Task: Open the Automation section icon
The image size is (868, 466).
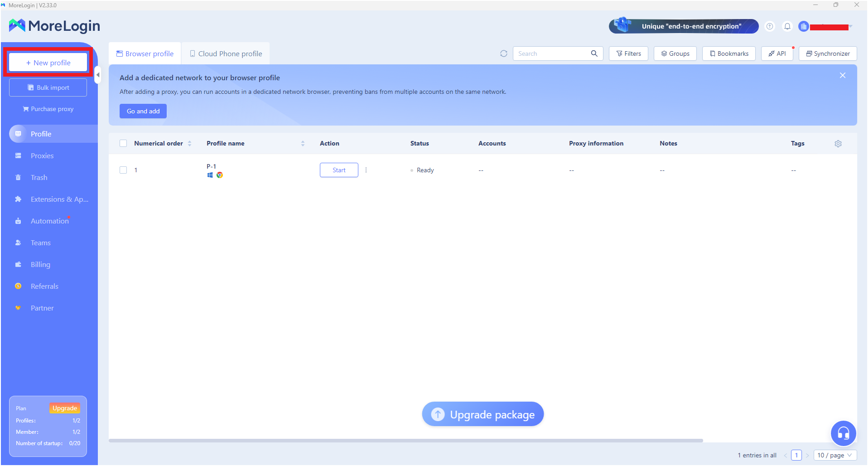Action: [18, 221]
